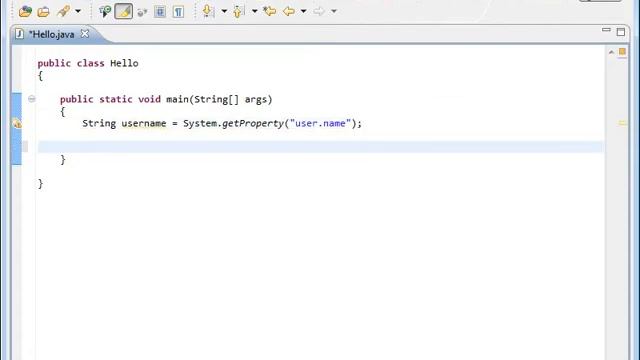Click the Toggle Breadcrumb toolbar icon
Image resolution: width=640 pixels, height=360 pixels.
[x=104, y=11]
